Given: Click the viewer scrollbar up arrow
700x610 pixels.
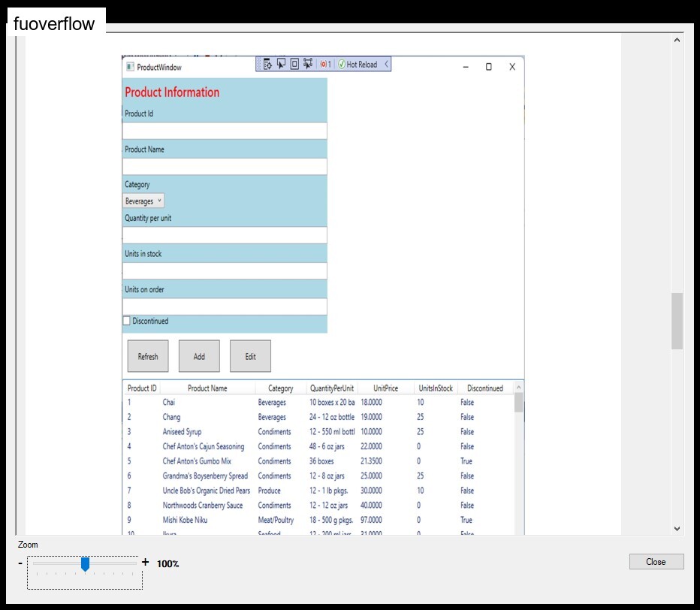Looking at the screenshot, I should pos(677,40).
